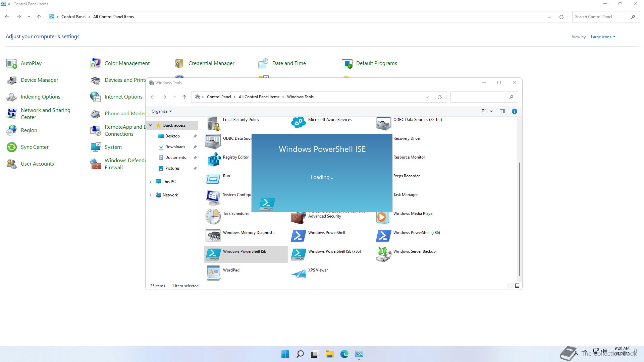Viewport: 644px width, 362px height.
Task: Open the Color Management icon
Action: 95,63
